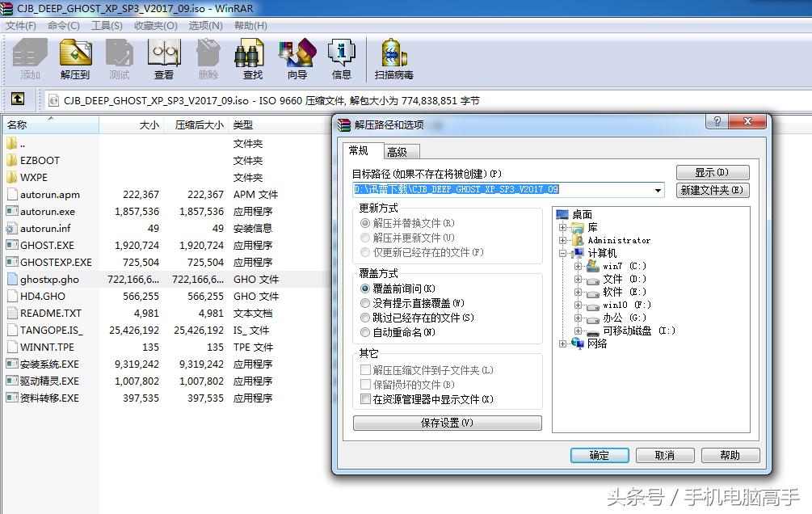Click the 确定 (OK) button
812x514 pixels.
pyautogui.click(x=600, y=455)
